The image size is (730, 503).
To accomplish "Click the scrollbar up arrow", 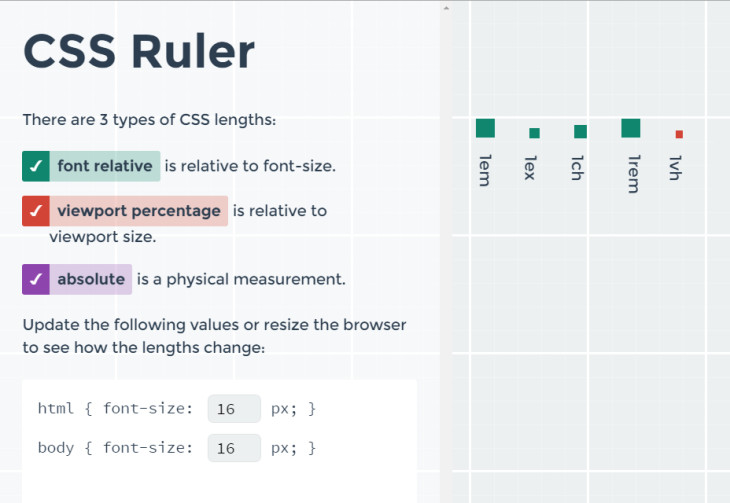I will (x=446, y=8).
